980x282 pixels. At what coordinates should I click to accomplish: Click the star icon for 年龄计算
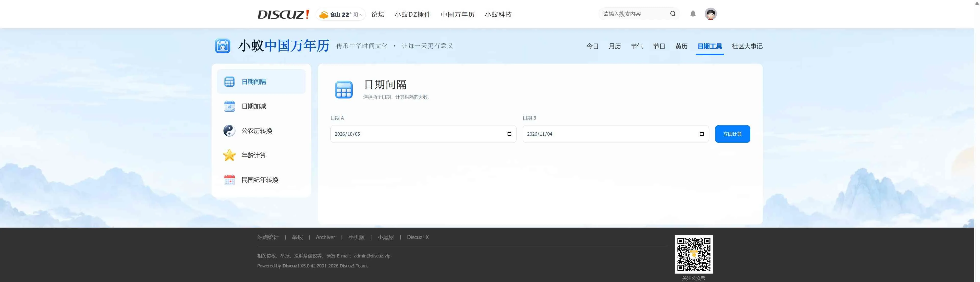pyautogui.click(x=229, y=155)
